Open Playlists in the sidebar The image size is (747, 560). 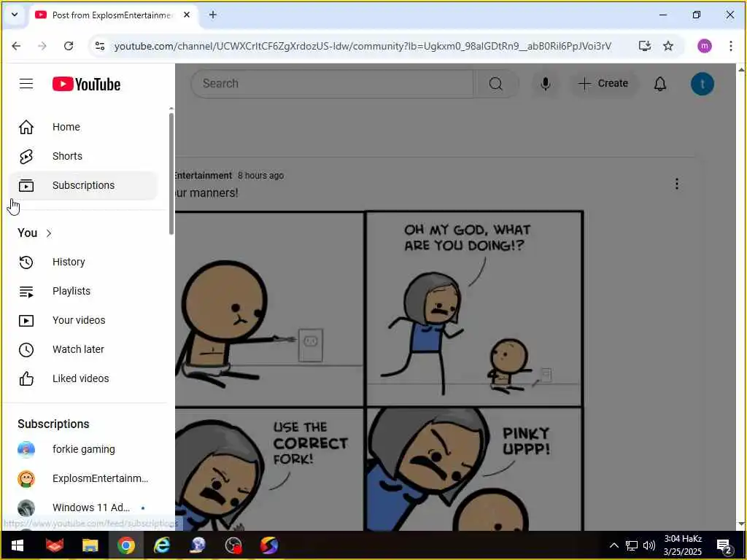click(83, 291)
